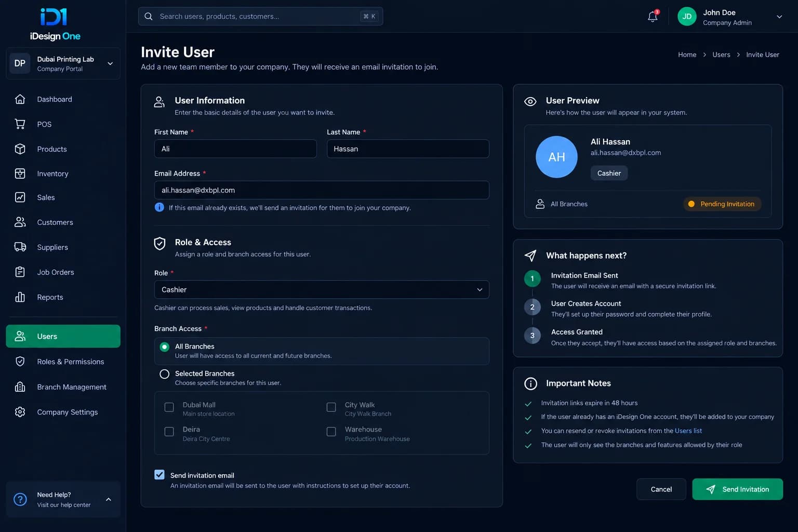This screenshot has height=532, width=798.
Task: Click the Job Orders clipboard icon
Action: tap(20, 272)
